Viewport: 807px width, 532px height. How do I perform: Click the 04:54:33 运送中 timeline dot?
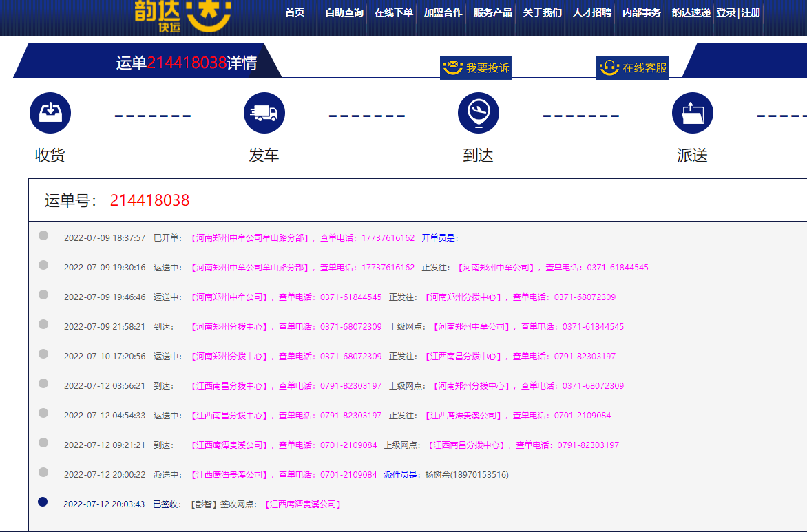(x=43, y=413)
